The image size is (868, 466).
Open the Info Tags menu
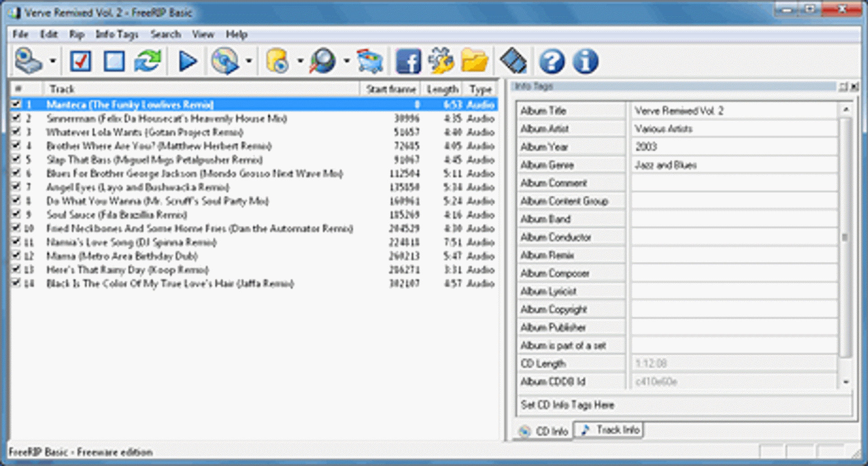pyautogui.click(x=117, y=34)
